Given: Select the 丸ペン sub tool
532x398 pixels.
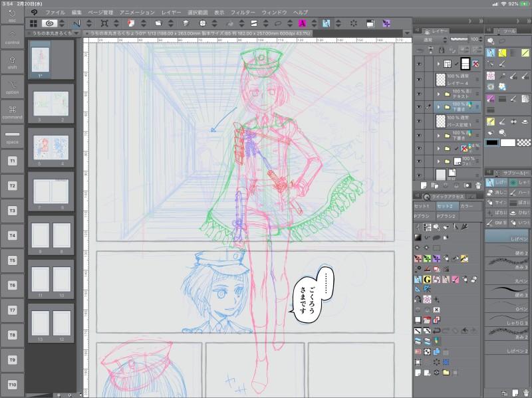Looking at the screenshot, I should click(x=507, y=277).
